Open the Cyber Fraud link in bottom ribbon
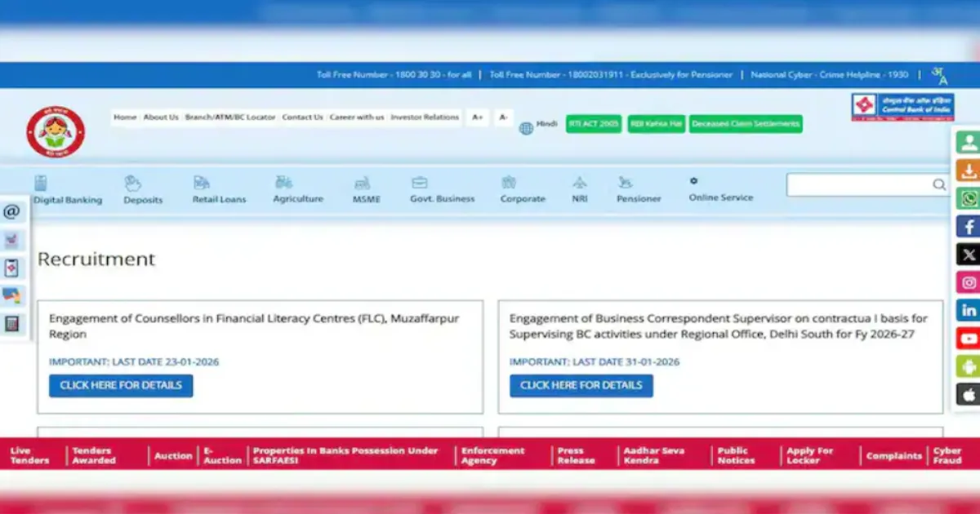 [x=947, y=454]
